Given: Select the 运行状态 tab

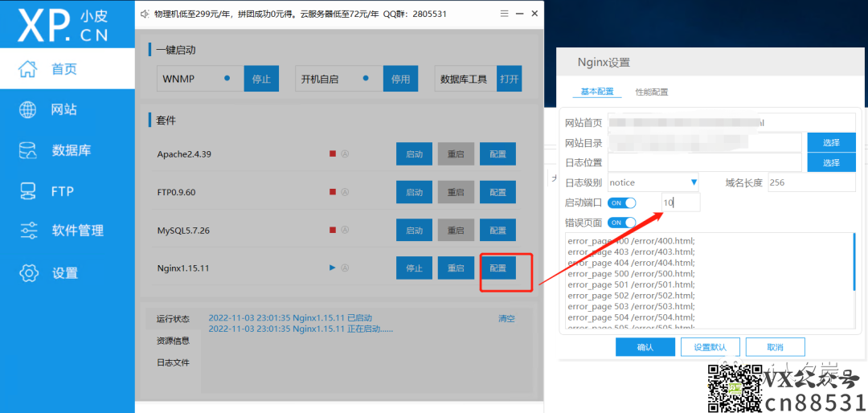Looking at the screenshot, I should click(173, 319).
